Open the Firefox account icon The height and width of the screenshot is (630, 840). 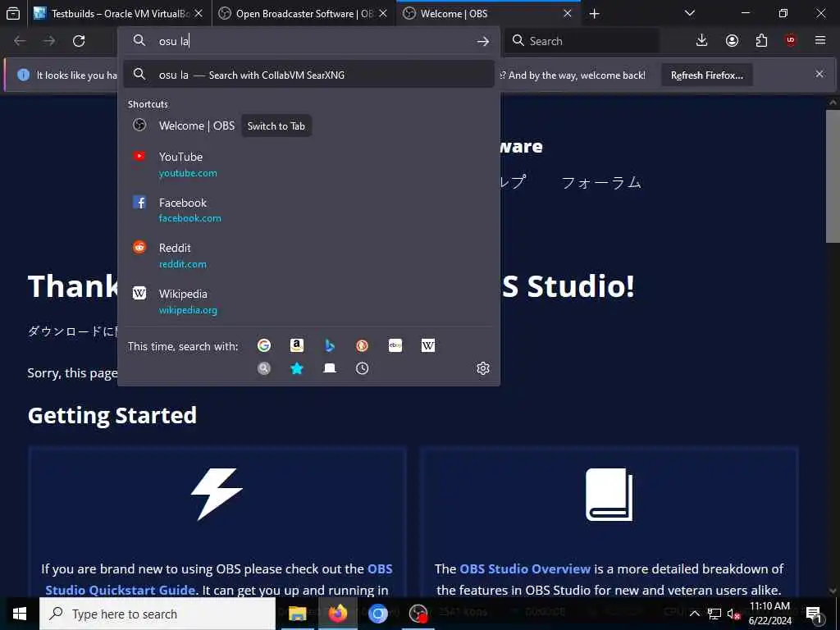732,41
